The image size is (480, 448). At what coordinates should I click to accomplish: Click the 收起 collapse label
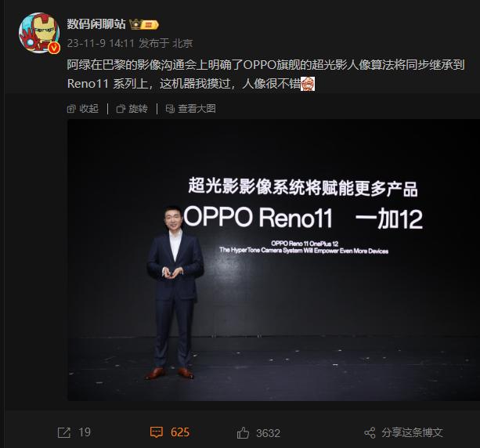pos(88,108)
